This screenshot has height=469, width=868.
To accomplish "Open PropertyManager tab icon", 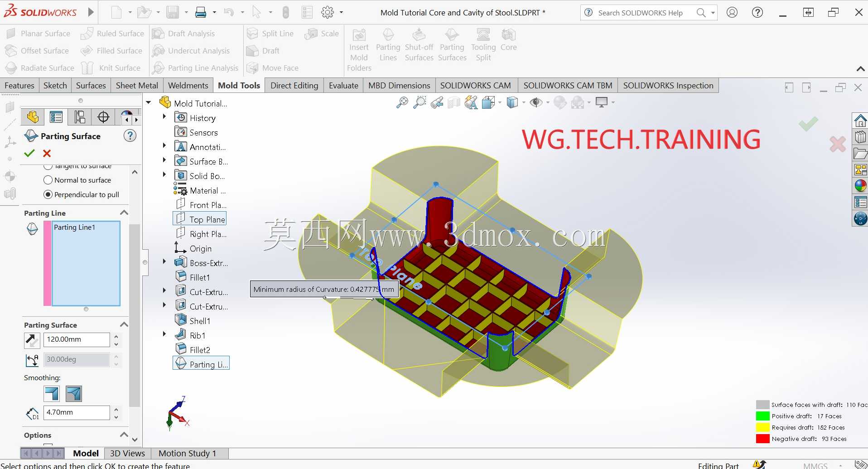I will pyautogui.click(x=56, y=117).
